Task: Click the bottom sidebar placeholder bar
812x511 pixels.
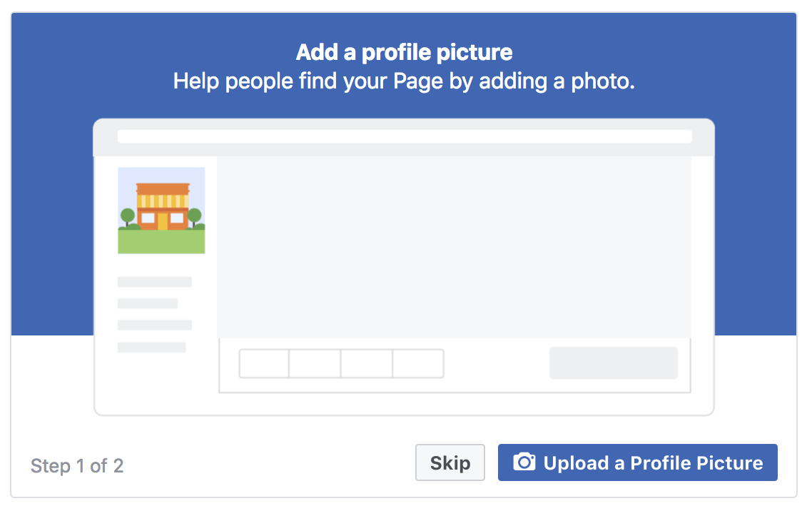Action: click(151, 349)
